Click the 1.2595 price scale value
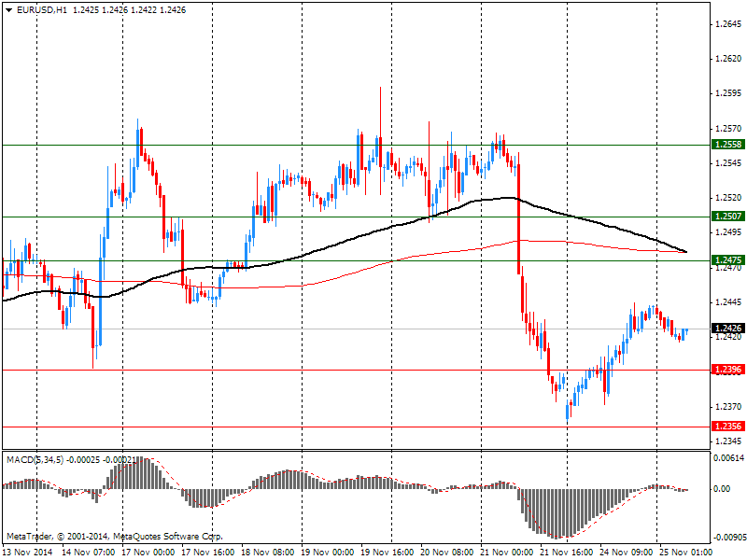 point(729,93)
